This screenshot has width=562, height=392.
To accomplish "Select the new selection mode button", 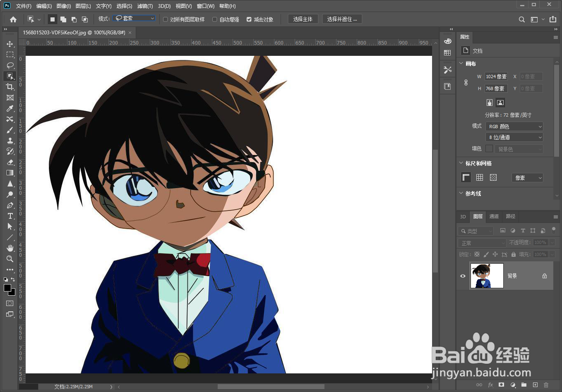I will 53,19.
